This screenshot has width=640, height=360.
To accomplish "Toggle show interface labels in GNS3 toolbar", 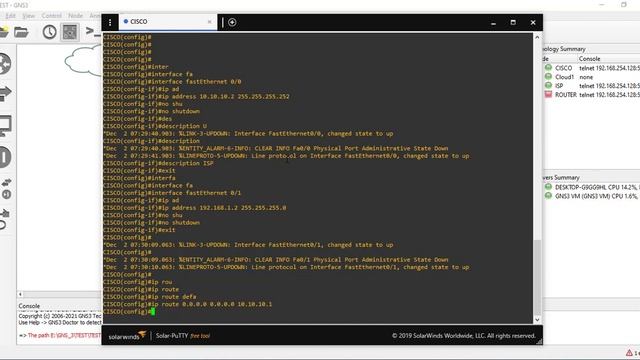I will (x=70, y=32).
